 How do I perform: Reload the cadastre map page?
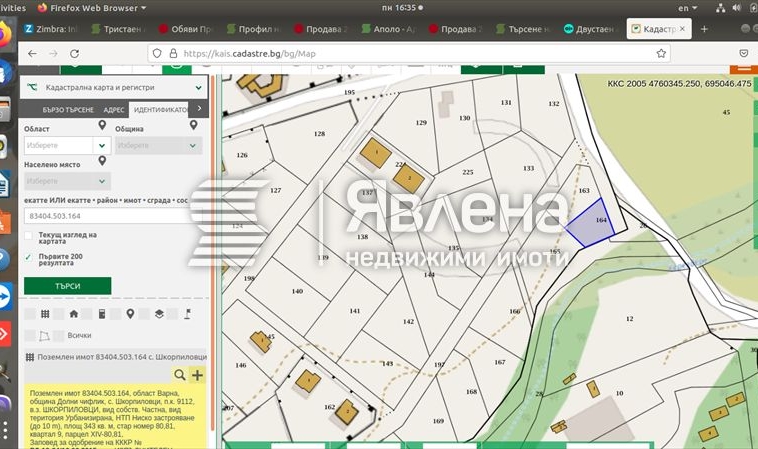pos(74,54)
